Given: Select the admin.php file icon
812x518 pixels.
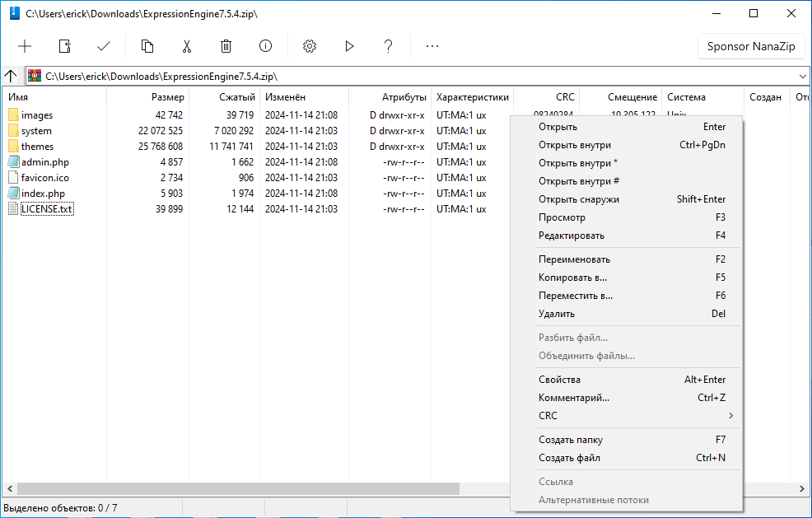Looking at the screenshot, I should click(13, 161).
